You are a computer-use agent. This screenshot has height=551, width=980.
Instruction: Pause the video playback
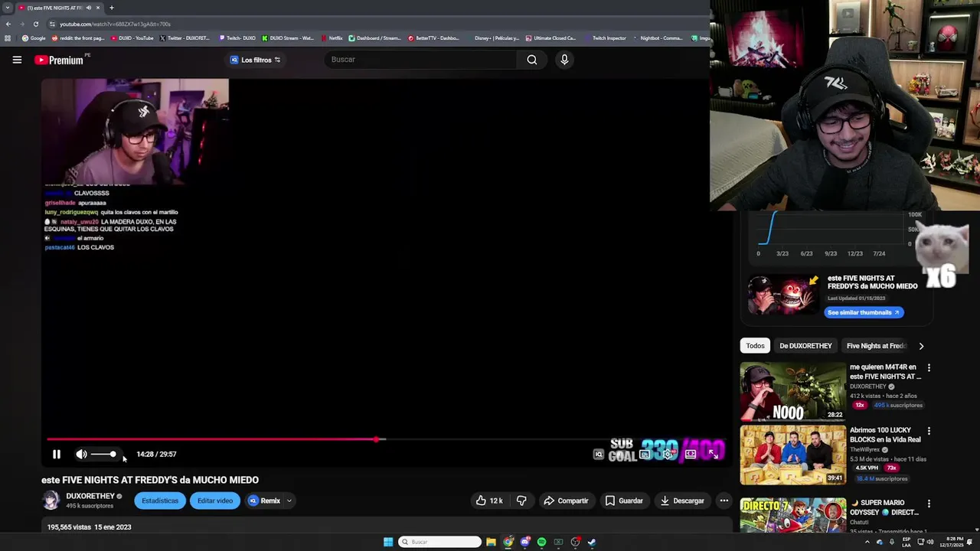click(x=56, y=454)
